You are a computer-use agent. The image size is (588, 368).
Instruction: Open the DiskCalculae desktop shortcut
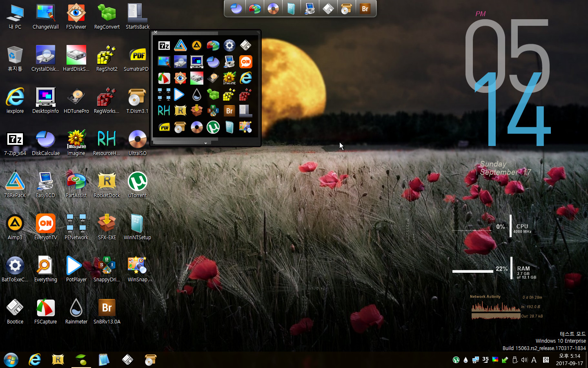click(x=46, y=143)
